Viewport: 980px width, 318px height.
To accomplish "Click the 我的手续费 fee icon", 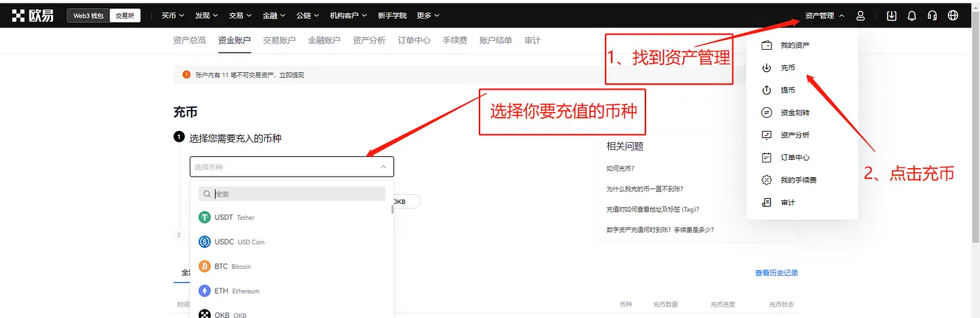I will point(766,180).
